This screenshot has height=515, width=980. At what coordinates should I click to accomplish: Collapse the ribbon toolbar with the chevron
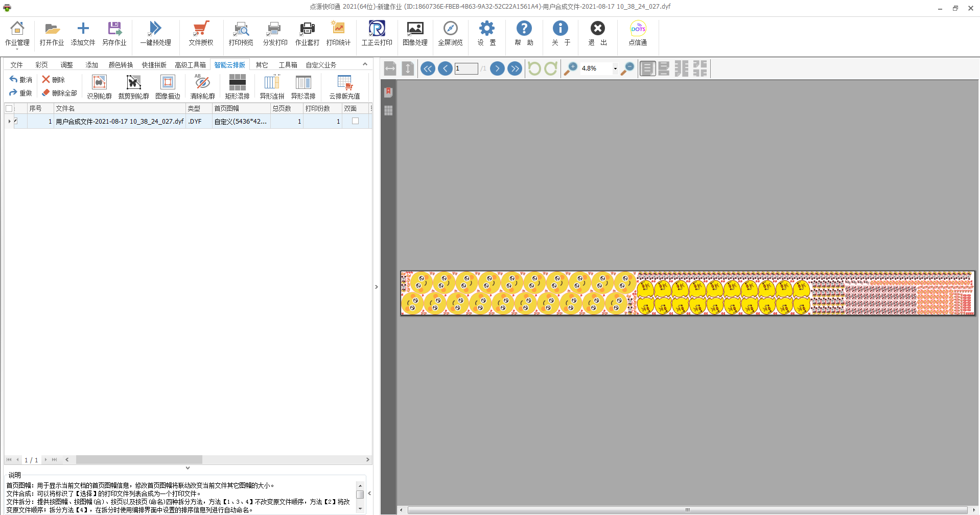coord(365,64)
